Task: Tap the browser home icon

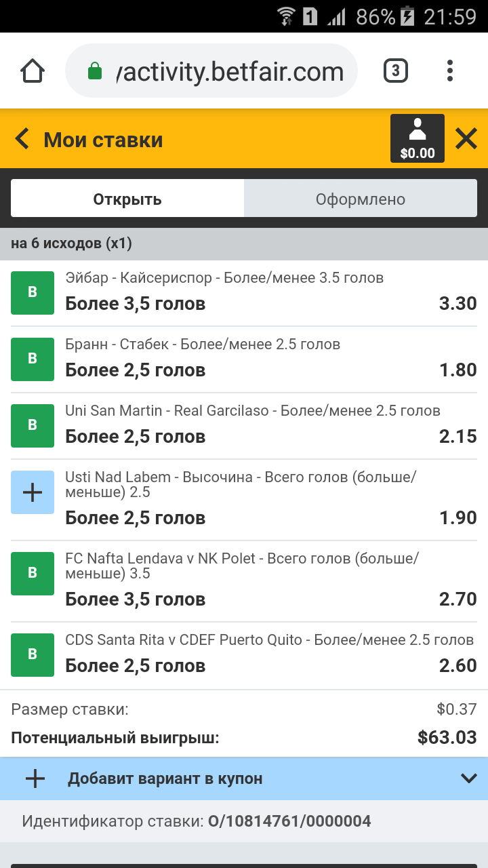Action: [33, 71]
